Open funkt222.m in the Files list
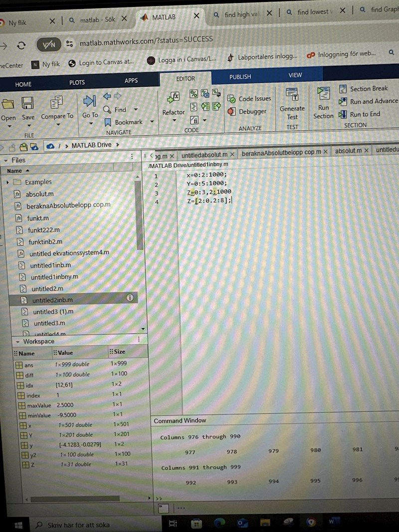Viewport: 399px width, 532px height. (43, 230)
